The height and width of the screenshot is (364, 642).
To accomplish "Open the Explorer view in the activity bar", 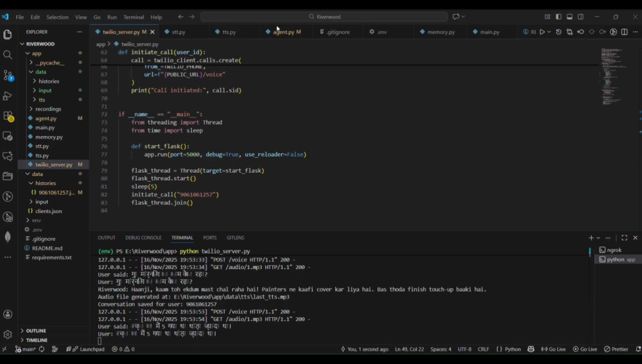I will click(7, 35).
